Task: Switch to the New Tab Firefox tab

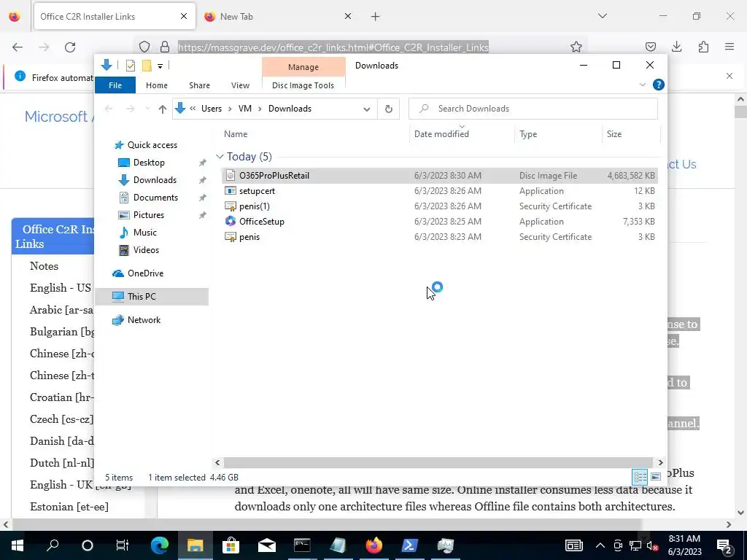Action: tap(279, 17)
